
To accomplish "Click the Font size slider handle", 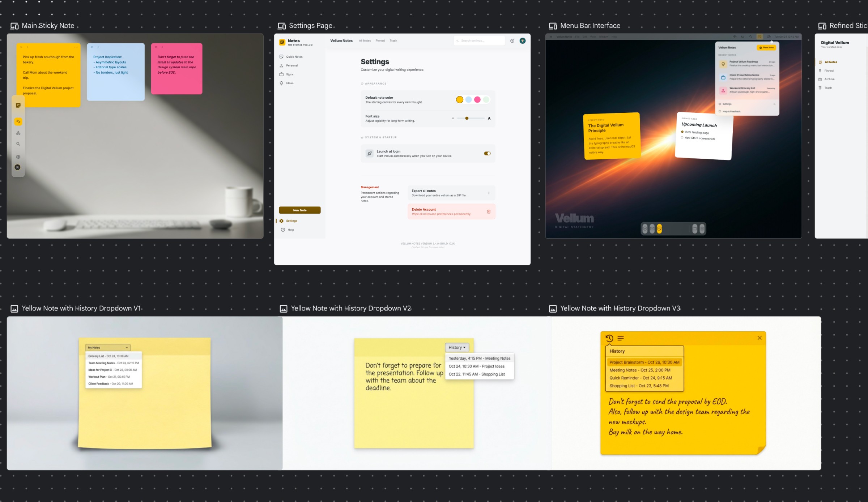I will coord(467,118).
